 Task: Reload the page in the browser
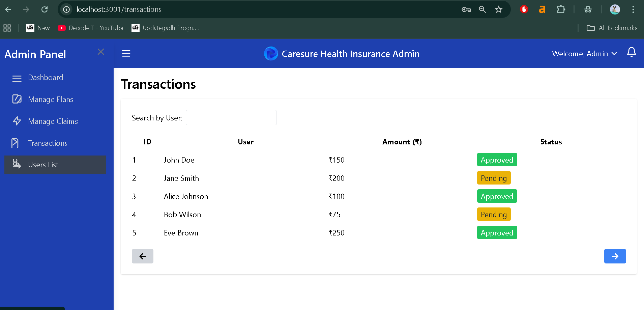pos(45,9)
